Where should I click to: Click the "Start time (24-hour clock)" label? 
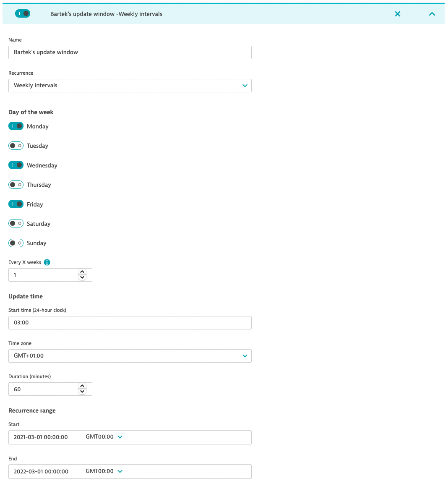37,310
